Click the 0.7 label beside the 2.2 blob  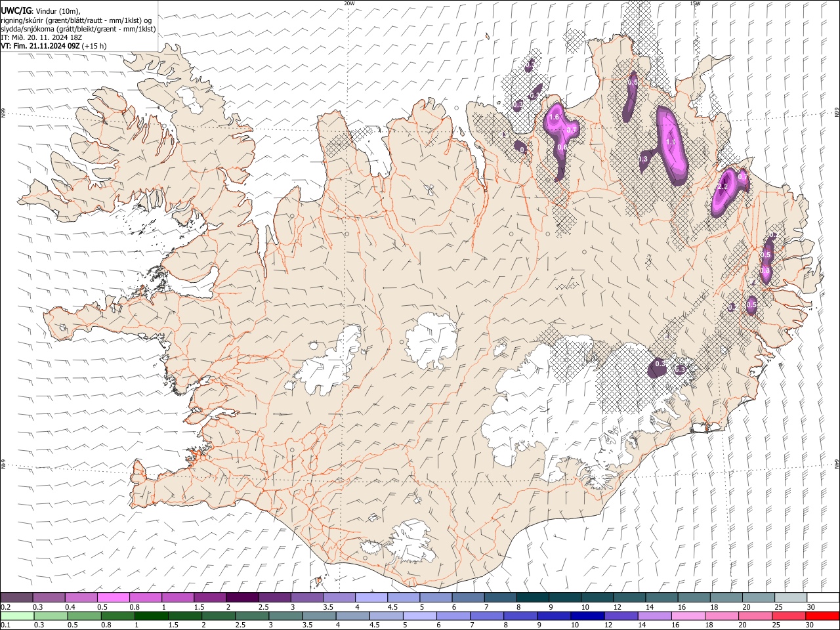(742, 177)
